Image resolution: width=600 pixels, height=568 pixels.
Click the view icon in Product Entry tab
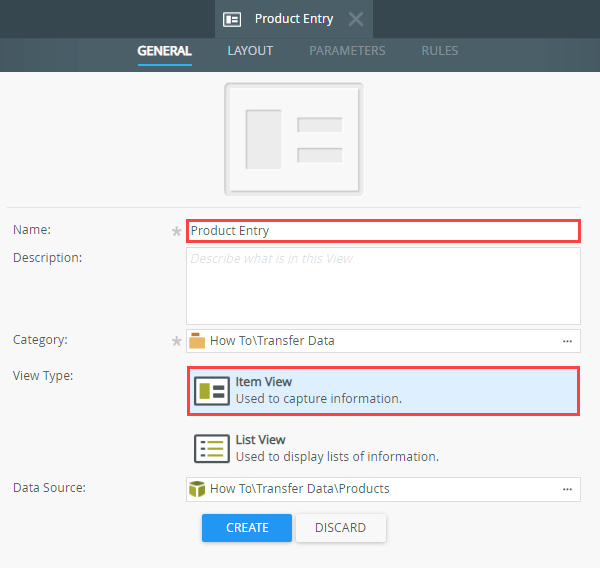click(x=232, y=19)
